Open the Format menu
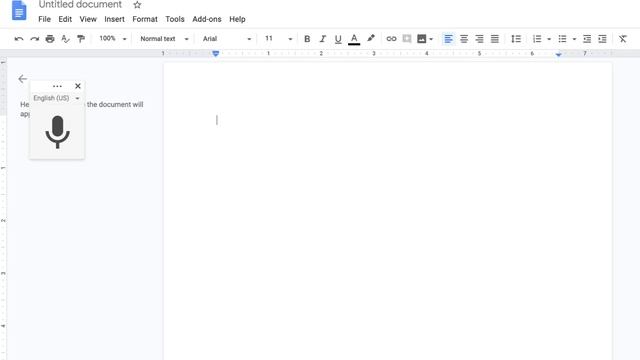 145,19
